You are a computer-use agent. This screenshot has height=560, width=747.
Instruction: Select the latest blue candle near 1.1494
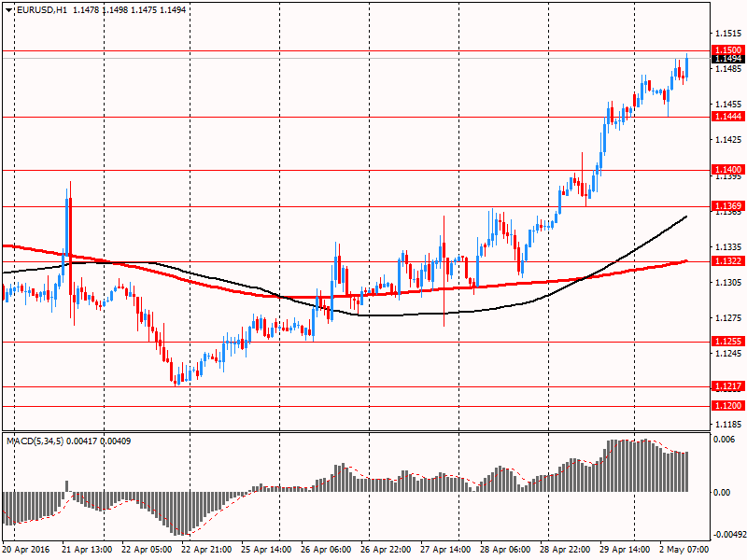(x=686, y=66)
